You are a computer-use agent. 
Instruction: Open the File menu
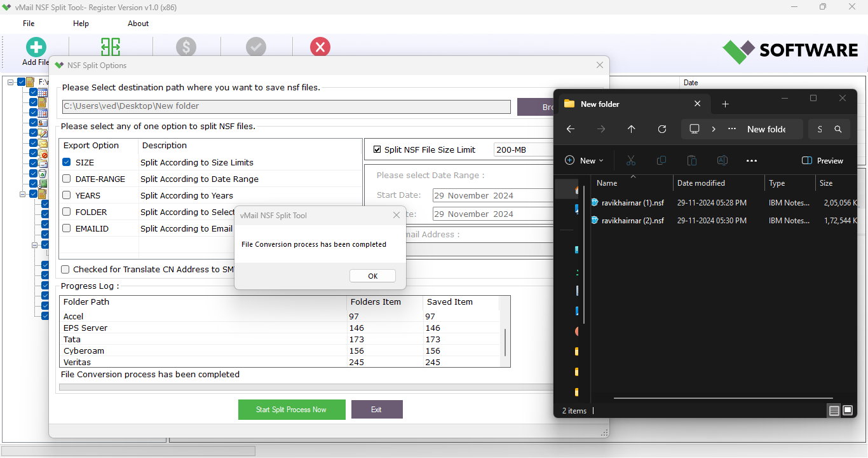point(29,24)
